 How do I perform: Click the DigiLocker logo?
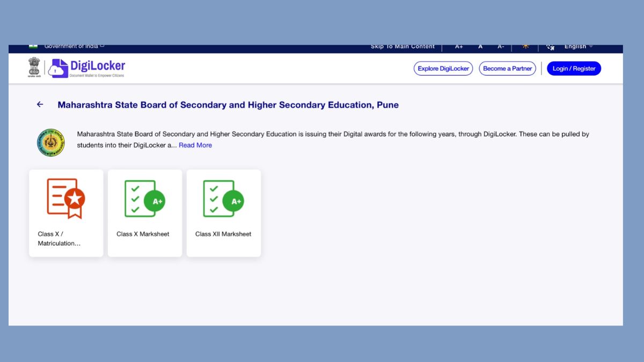[x=87, y=68]
